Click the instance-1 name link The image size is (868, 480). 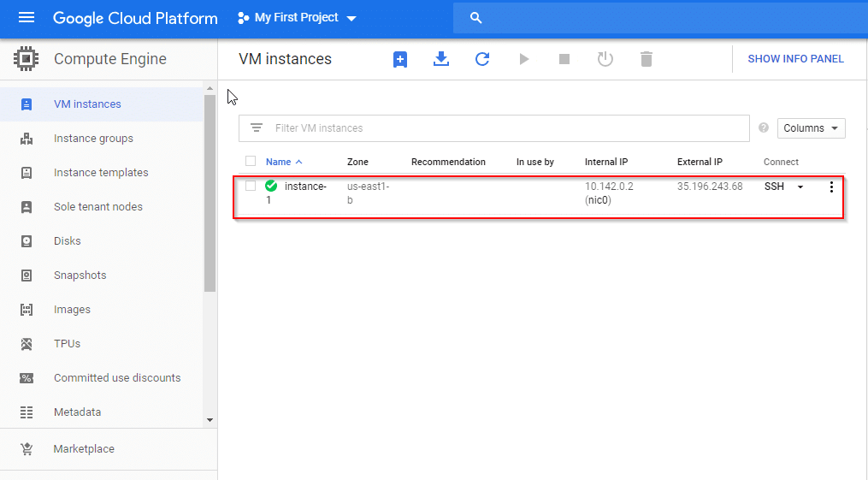296,193
